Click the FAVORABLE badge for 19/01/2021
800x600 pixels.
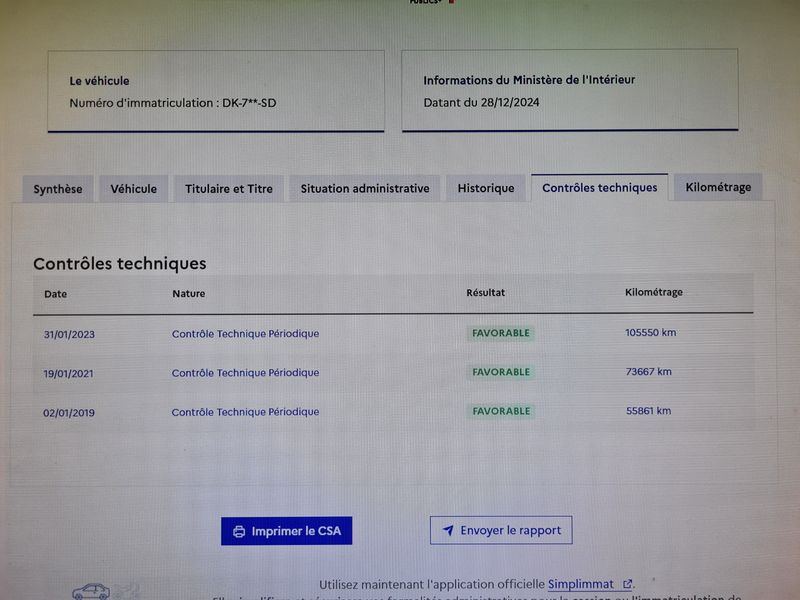pos(501,372)
